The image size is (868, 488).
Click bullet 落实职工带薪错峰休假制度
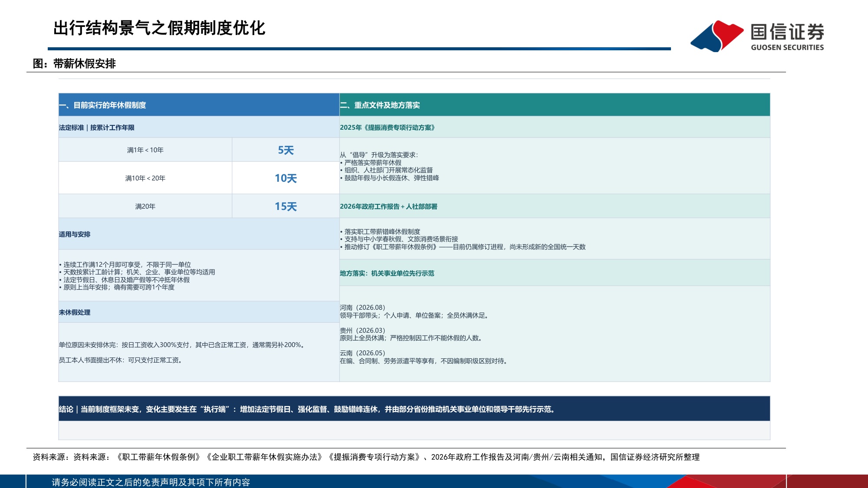(380, 232)
